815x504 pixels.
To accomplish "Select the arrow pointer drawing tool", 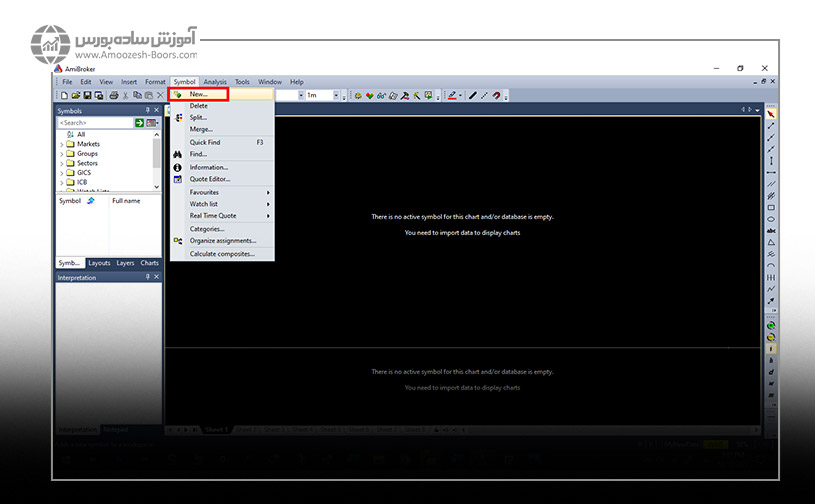I will (771, 114).
